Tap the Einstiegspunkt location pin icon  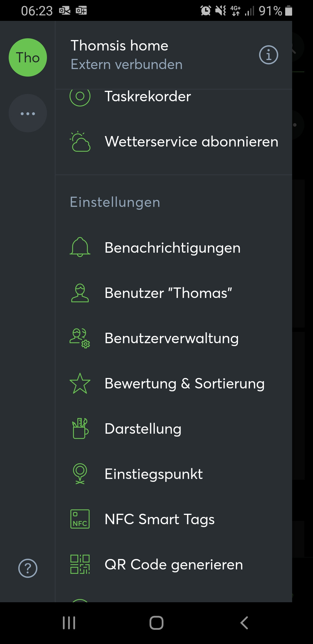[x=80, y=474]
